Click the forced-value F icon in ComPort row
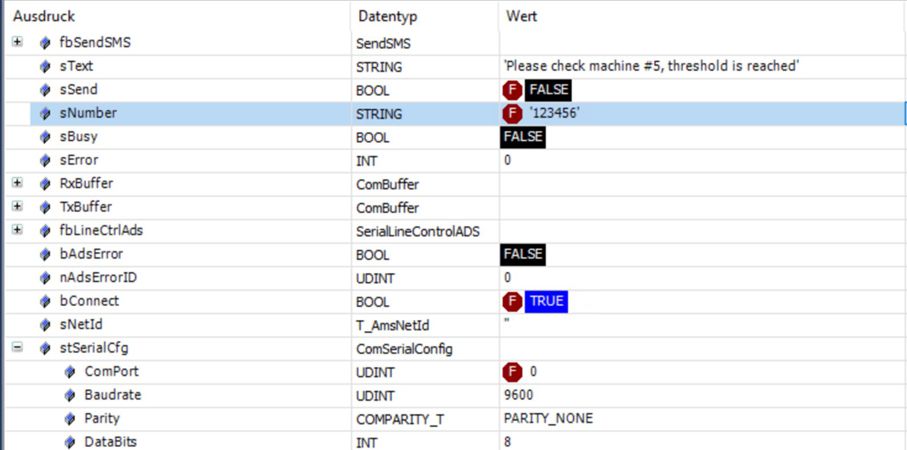 point(512,372)
